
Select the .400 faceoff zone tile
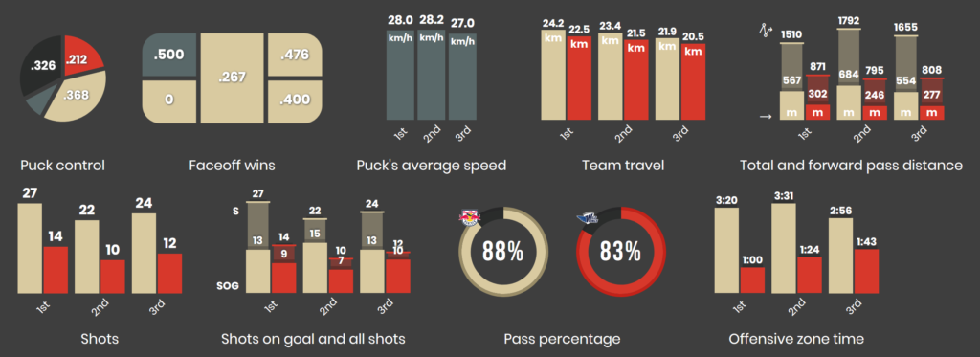(x=295, y=101)
